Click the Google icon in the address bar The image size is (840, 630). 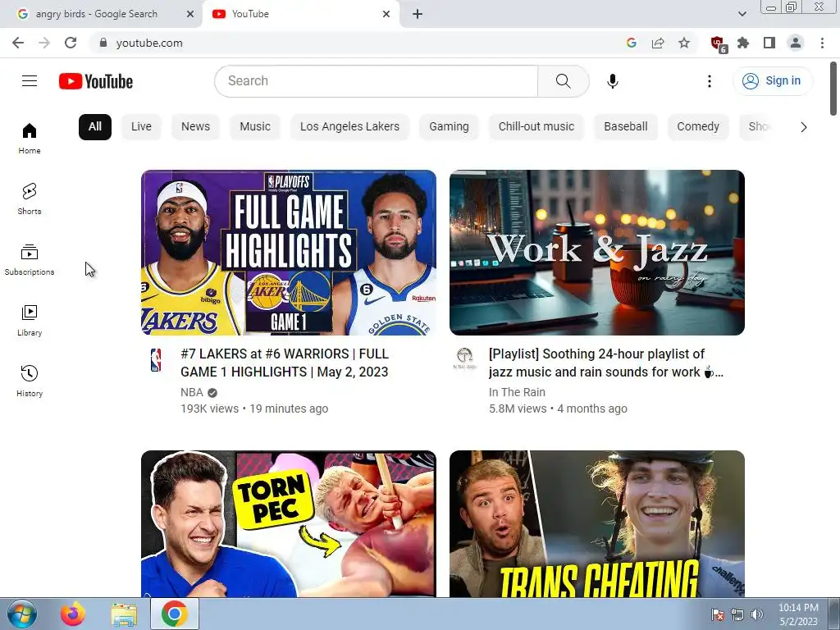[632, 43]
